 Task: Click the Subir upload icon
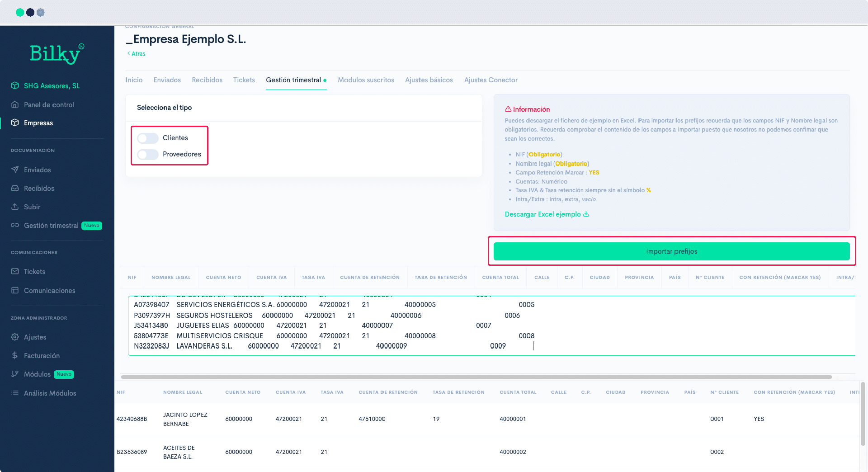pyautogui.click(x=15, y=207)
